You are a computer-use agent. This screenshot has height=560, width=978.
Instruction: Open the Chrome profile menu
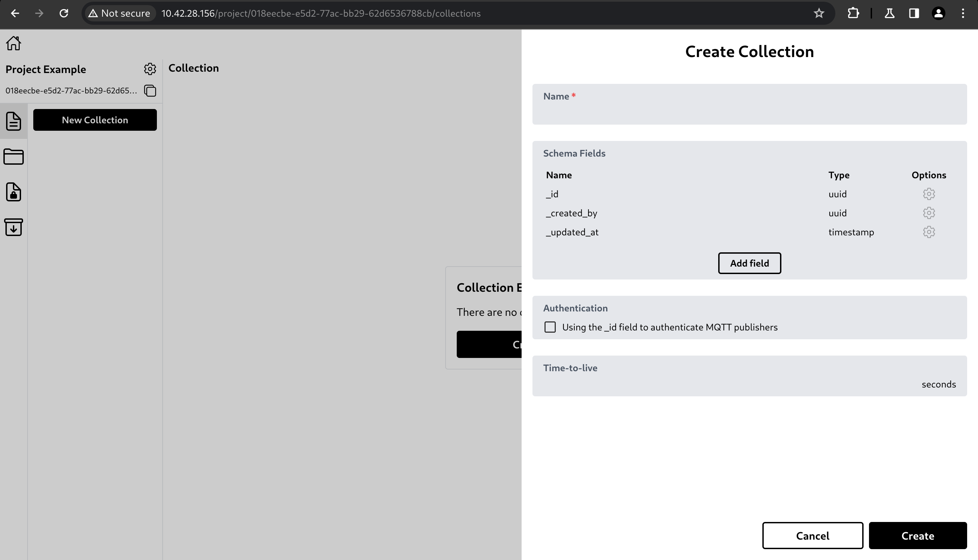938,13
